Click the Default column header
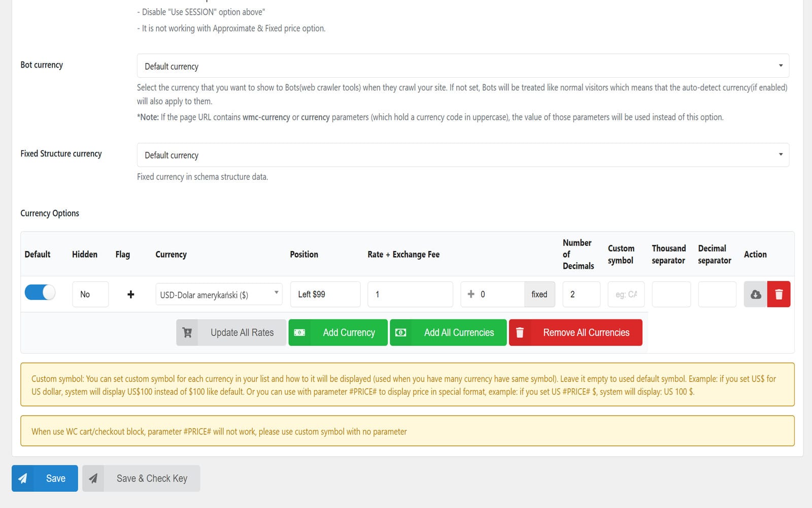This screenshot has width=812, height=508. 38,255
